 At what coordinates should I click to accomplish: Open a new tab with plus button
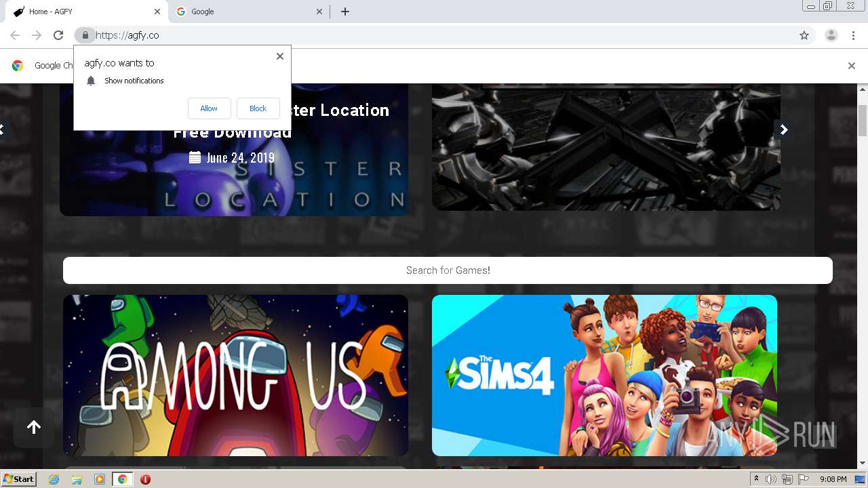coord(345,12)
